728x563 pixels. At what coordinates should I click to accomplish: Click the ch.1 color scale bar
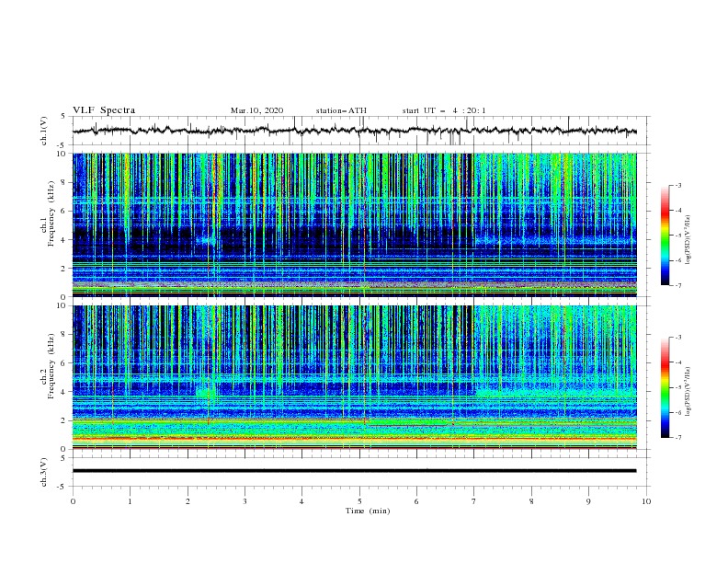point(665,236)
